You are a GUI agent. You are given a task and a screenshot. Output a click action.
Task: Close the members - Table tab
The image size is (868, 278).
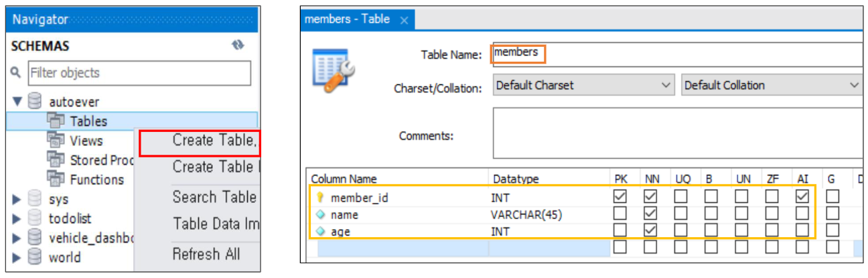click(404, 20)
